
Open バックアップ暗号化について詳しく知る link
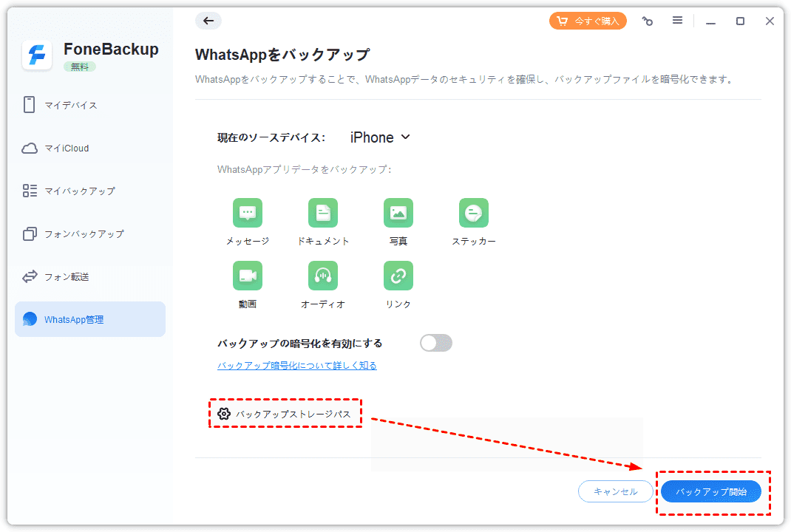[297, 366]
